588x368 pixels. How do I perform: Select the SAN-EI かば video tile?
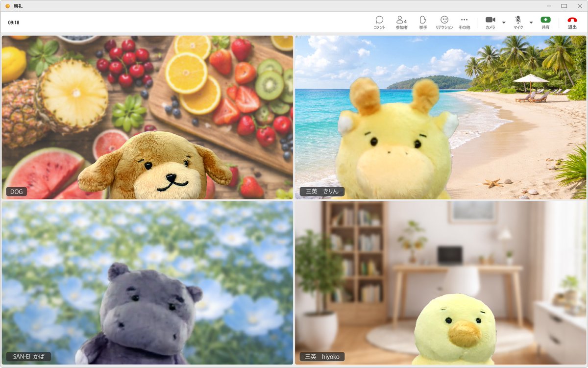coord(147,283)
